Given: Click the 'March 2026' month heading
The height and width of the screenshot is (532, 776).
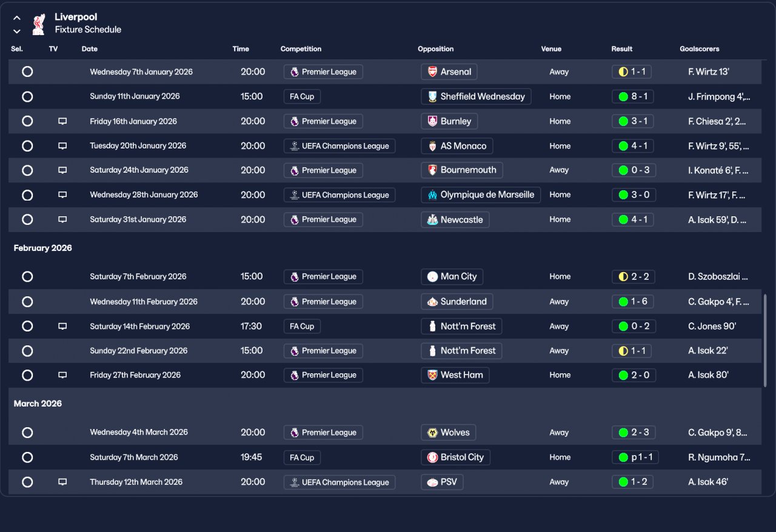Looking at the screenshot, I should click(x=38, y=404).
